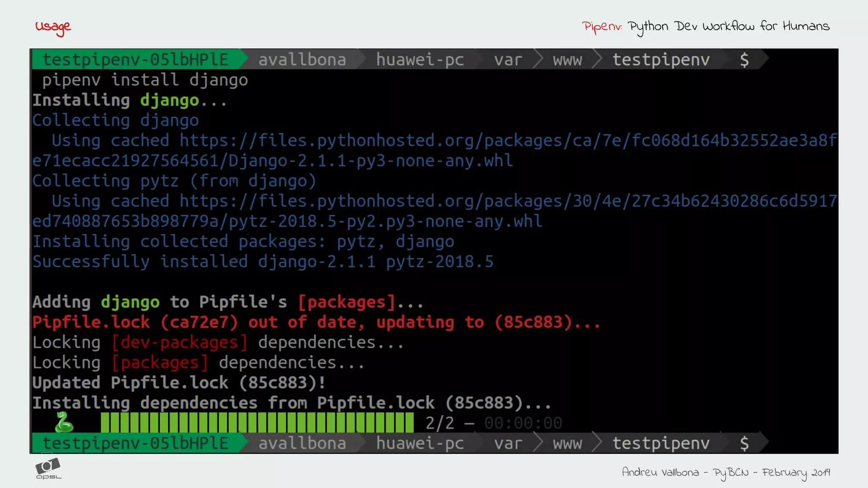Click the 'Usage' slide heading
The height and width of the screenshot is (488, 868).
coord(53,28)
